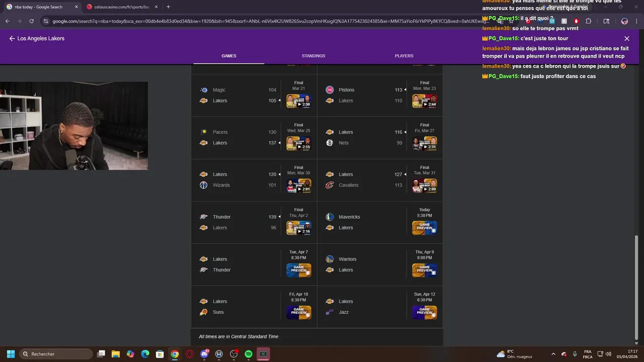Open the STANDINGS tab
This screenshot has width=644, height=362.
(313, 56)
